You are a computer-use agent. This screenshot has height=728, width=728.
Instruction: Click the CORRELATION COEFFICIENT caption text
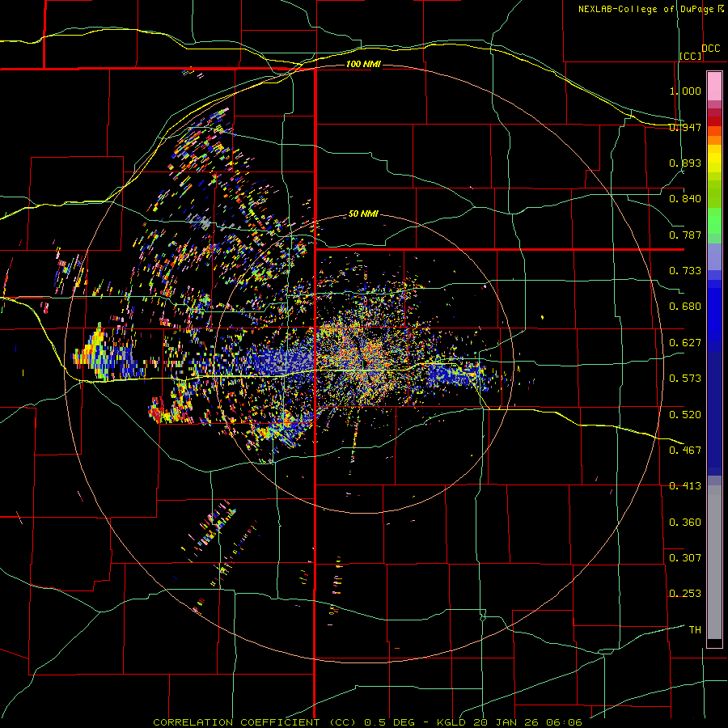(x=236, y=722)
